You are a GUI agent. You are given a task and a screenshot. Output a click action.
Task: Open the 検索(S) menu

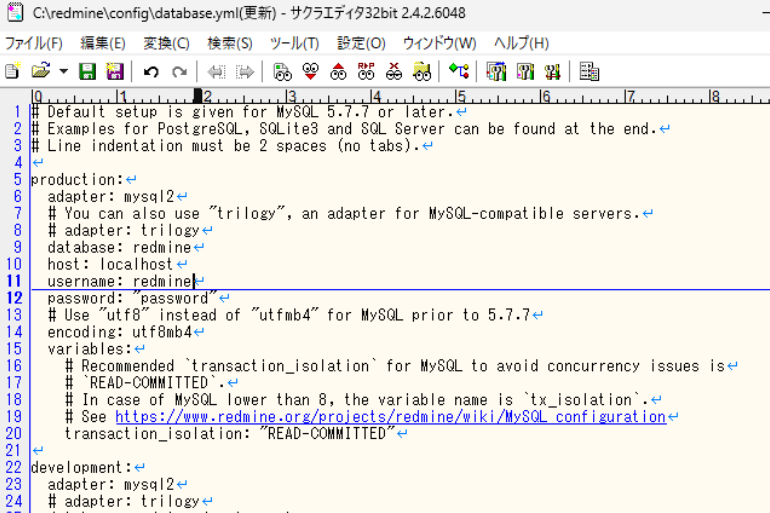click(230, 43)
